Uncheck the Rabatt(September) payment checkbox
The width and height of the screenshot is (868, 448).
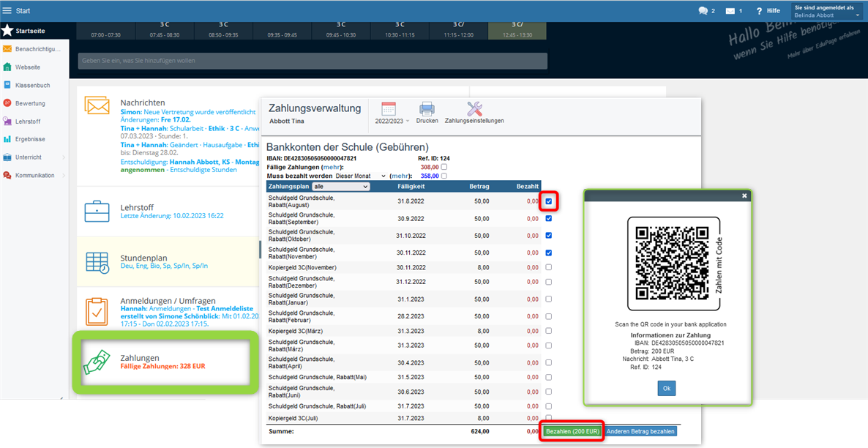point(549,218)
